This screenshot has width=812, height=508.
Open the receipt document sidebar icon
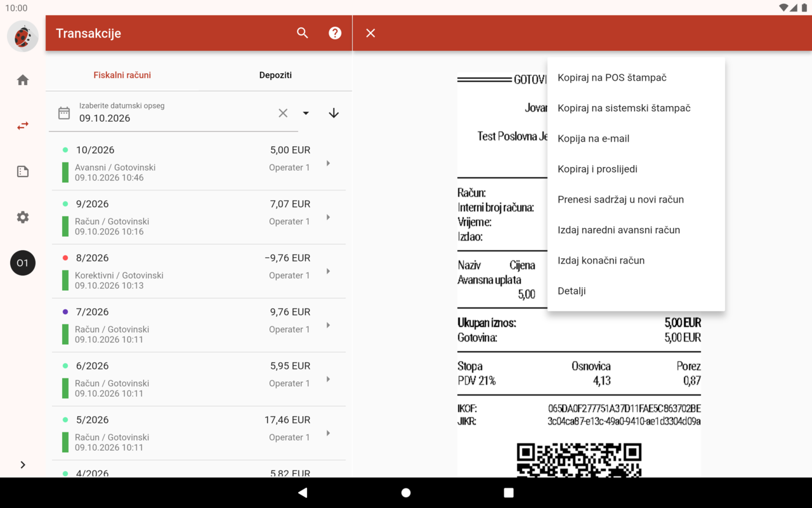click(23, 171)
